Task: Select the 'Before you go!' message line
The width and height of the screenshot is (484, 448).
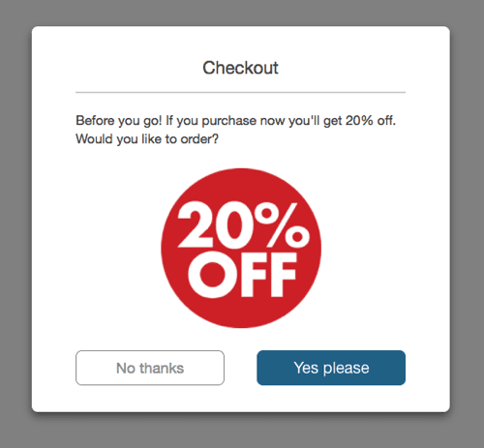Action: click(235, 121)
